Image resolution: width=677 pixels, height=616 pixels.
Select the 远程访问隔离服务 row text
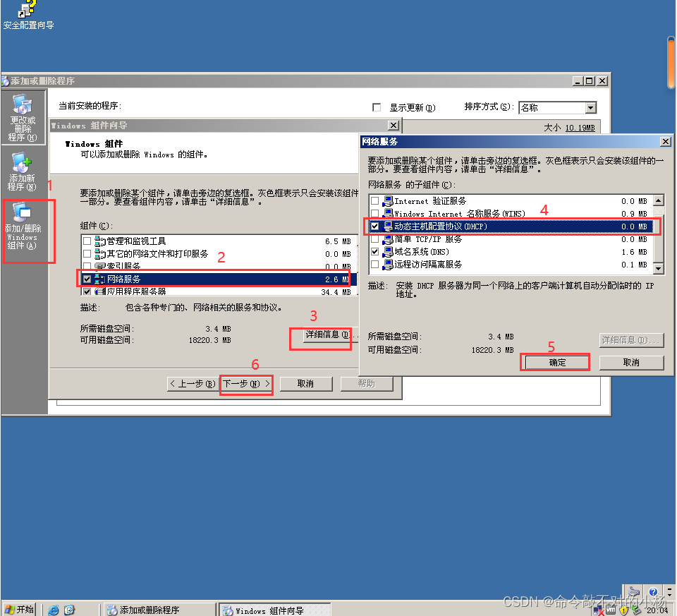[428, 264]
